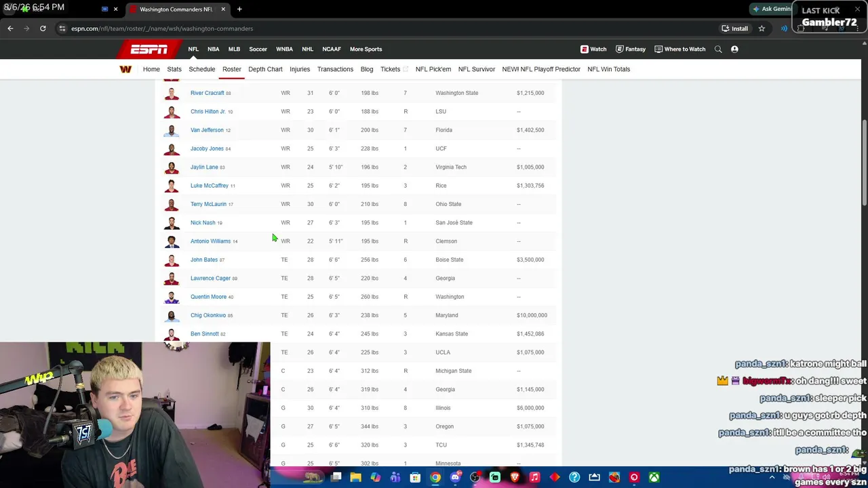The image size is (868, 488).
Task: Open Terry McLaurin player page
Action: [208, 204]
